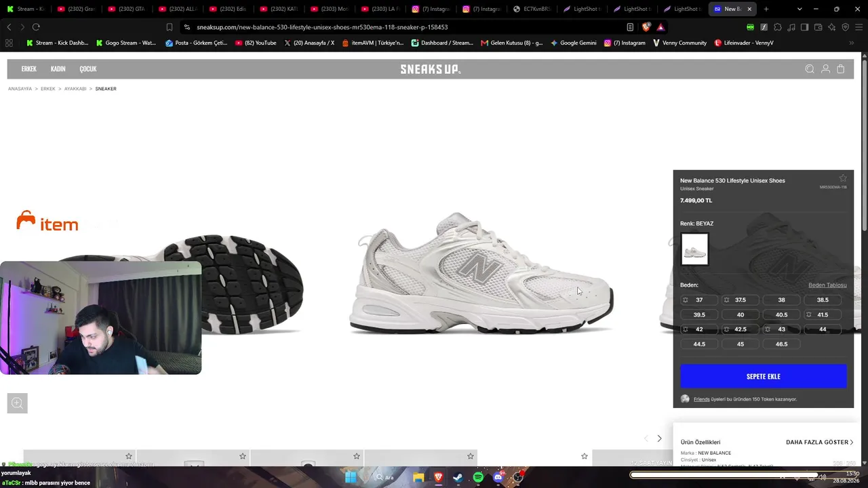Open the bookmarks apps grid icon
The width and height of the screenshot is (868, 488).
9,43
